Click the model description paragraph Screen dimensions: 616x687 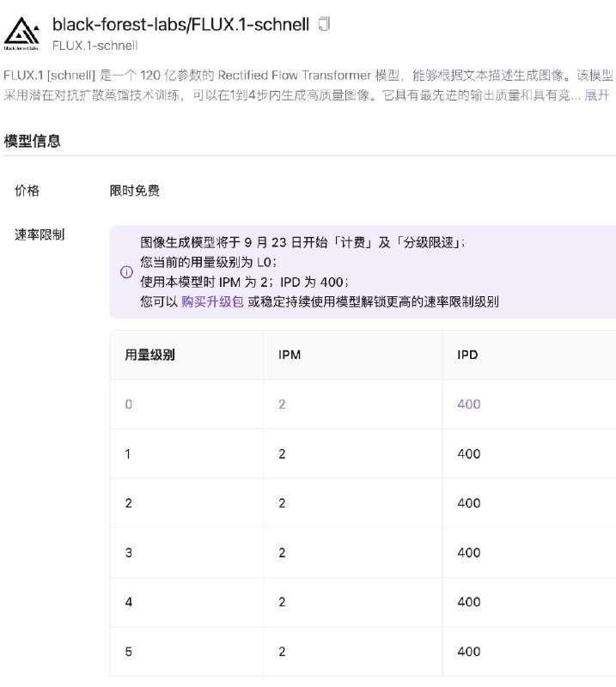308,85
